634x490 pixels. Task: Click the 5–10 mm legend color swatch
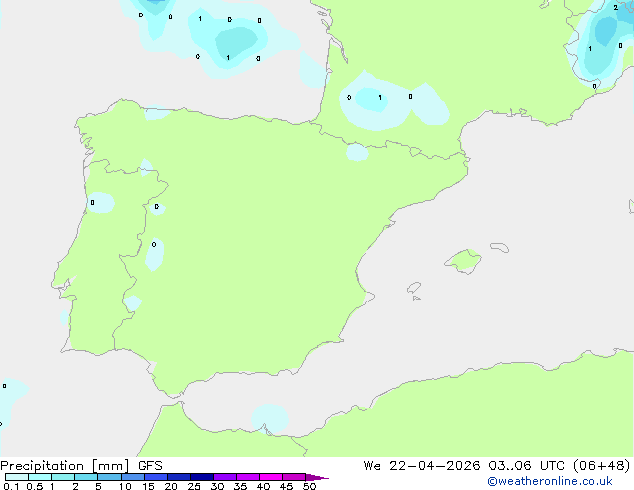[109, 477]
